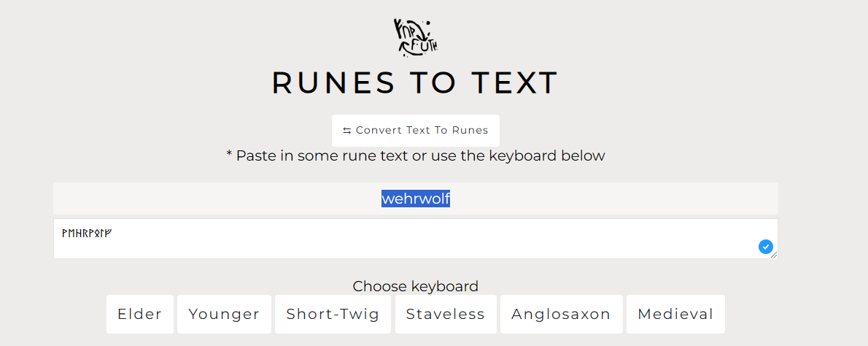This screenshot has height=346, width=868.
Task: Click the swap arrows icon beside Convert
Action: pos(346,131)
